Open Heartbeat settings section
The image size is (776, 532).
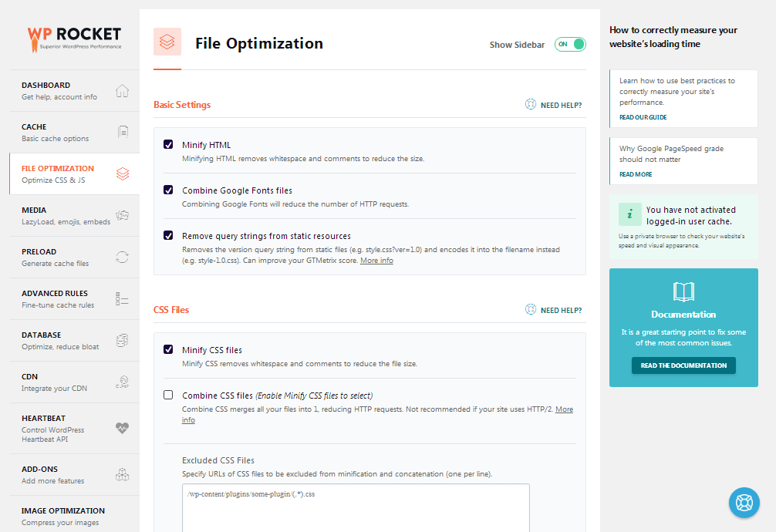74,428
